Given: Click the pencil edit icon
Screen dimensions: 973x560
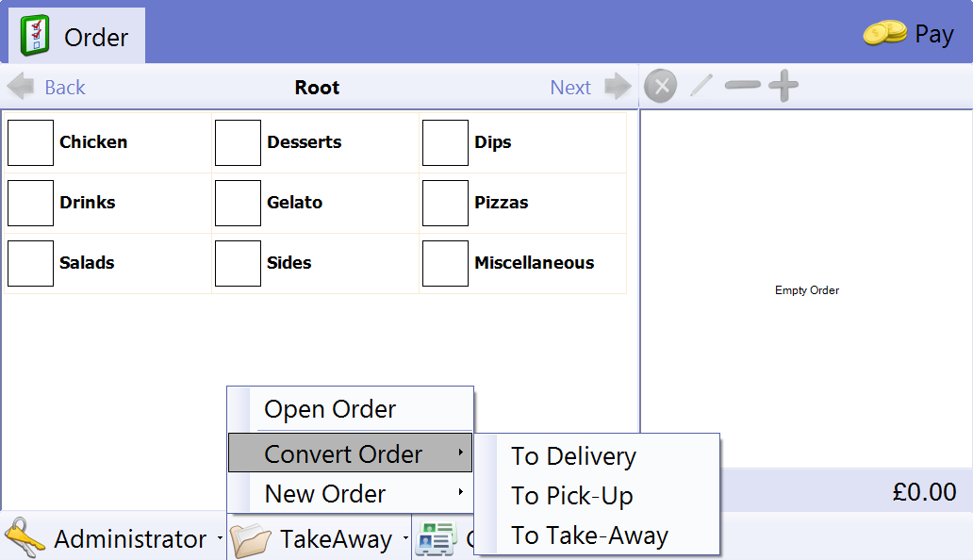Looking at the screenshot, I should [x=701, y=87].
